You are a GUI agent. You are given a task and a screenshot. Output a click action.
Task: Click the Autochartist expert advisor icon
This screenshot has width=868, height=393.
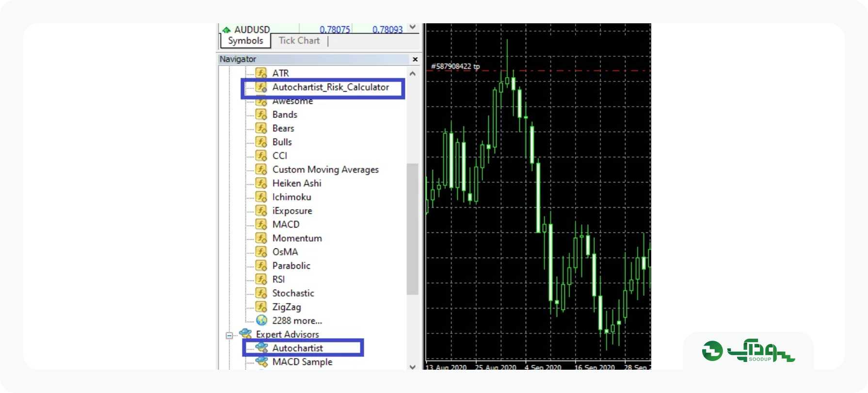[x=262, y=348]
